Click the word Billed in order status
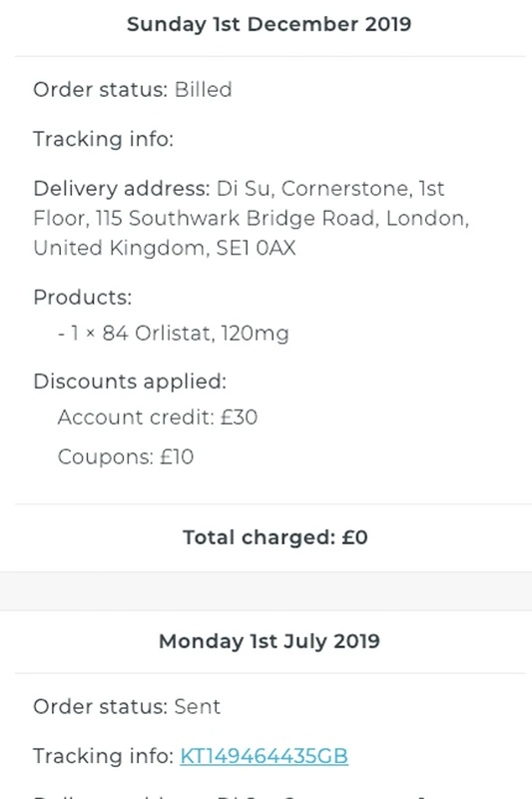This screenshot has height=799, width=532. click(x=204, y=90)
